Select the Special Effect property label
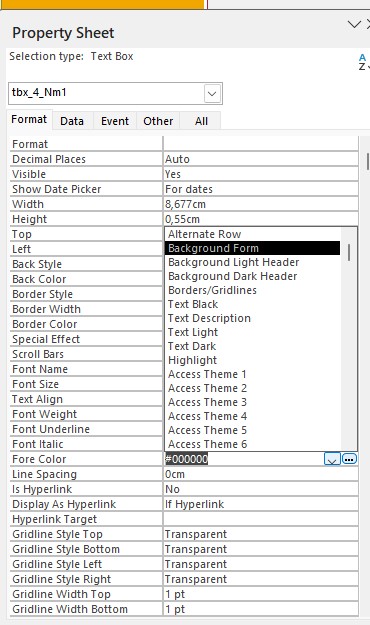 pos(46,339)
